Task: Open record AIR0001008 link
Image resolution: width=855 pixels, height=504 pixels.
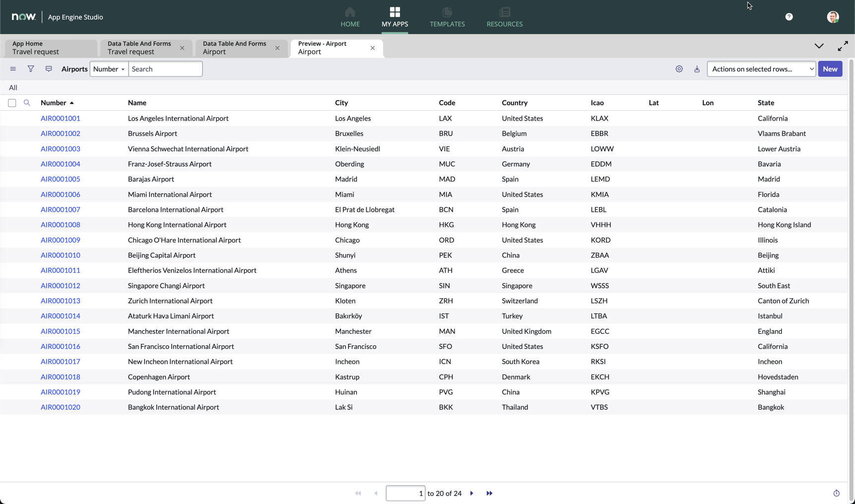Action: point(61,225)
